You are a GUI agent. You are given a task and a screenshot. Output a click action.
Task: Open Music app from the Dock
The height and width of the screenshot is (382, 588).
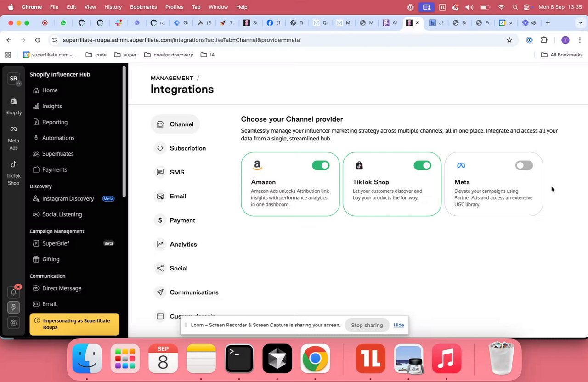(446, 358)
